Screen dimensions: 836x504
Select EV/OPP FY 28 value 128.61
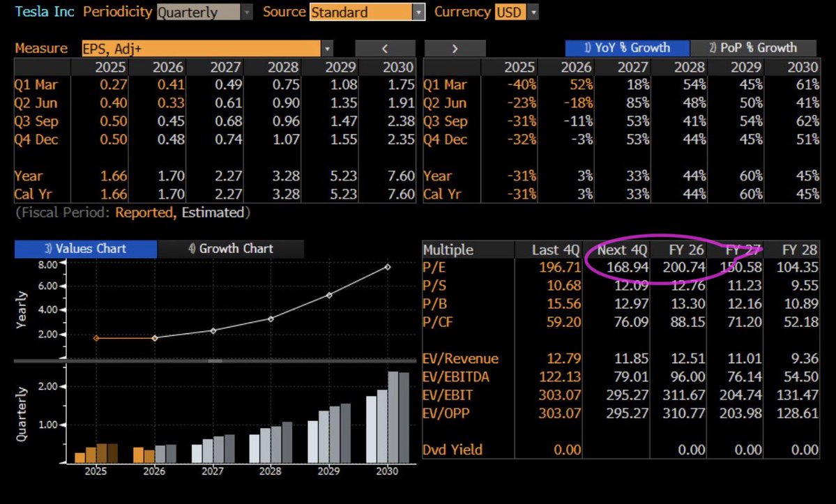[x=798, y=413]
